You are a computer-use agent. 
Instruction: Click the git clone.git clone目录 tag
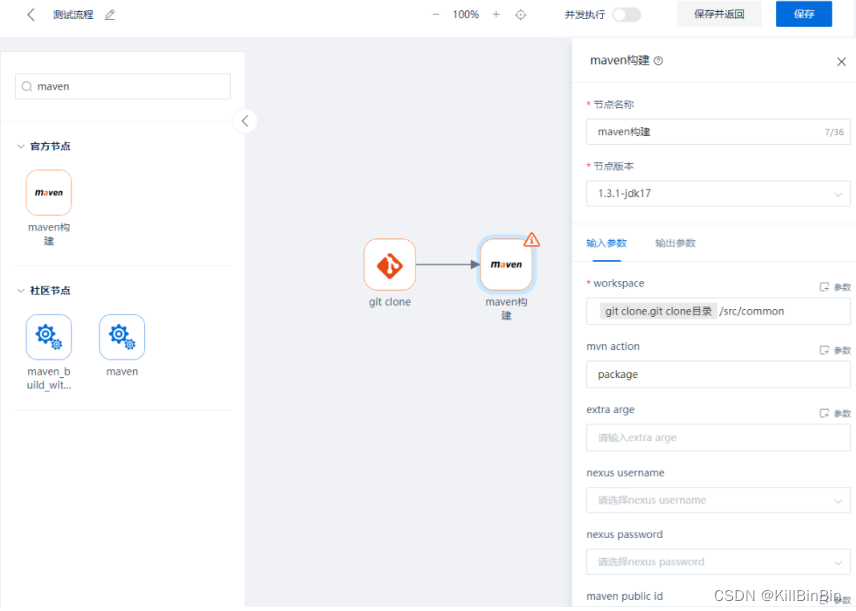pos(658,311)
